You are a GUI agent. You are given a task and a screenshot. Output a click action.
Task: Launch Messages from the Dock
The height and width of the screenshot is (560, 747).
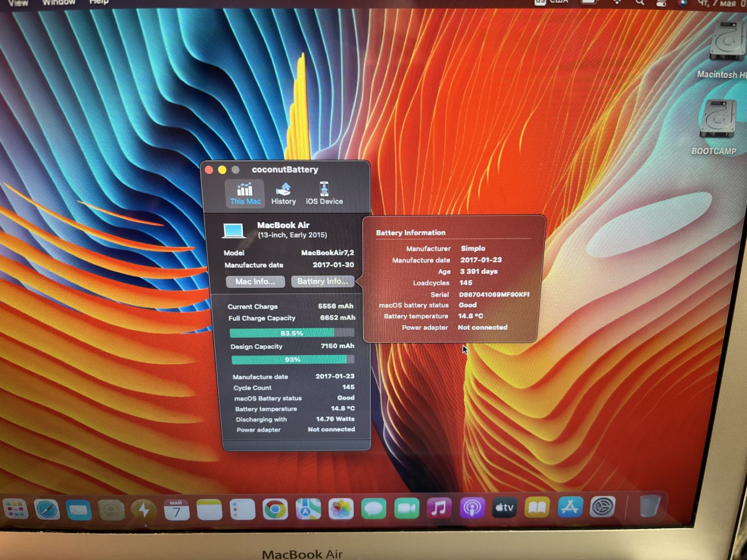coord(373,509)
